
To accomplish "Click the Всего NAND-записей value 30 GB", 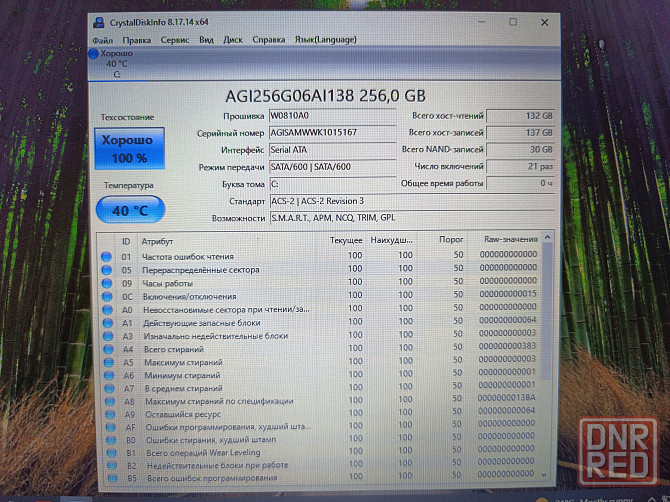I will (x=520, y=150).
